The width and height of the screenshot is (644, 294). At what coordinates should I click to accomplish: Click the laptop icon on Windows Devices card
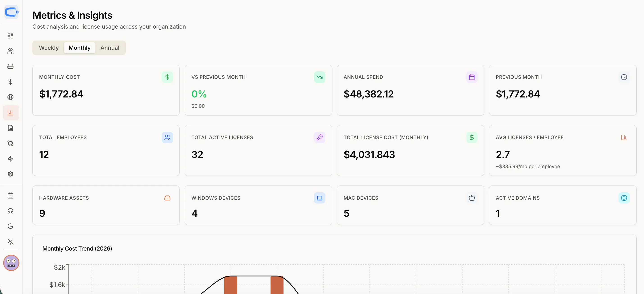[x=320, y=198]
